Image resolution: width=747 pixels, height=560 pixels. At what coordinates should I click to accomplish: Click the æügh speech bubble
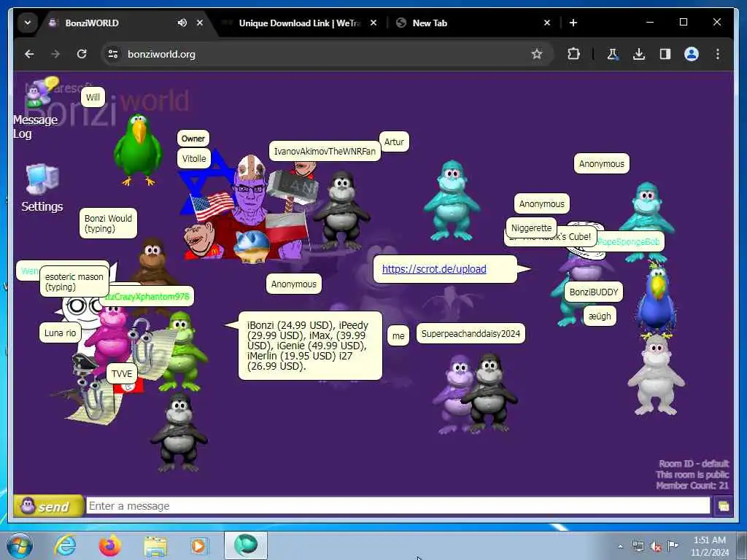pyautogui.click(x=600, y=316)
